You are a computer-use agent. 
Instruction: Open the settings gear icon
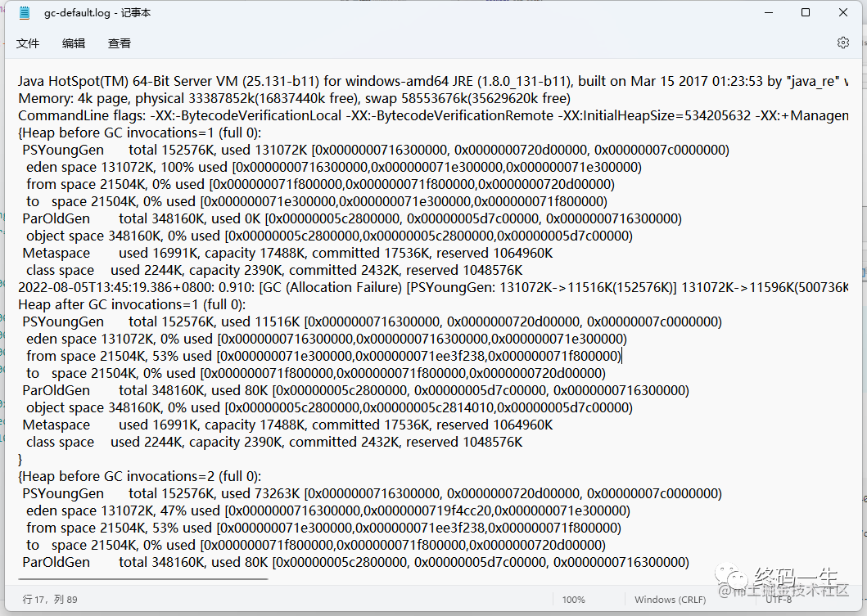[x=842, y=43]
